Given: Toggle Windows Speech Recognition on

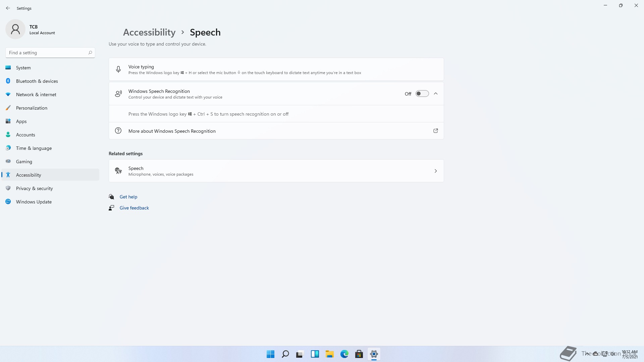Looking at the screenshot, I should tap(422, 94).
